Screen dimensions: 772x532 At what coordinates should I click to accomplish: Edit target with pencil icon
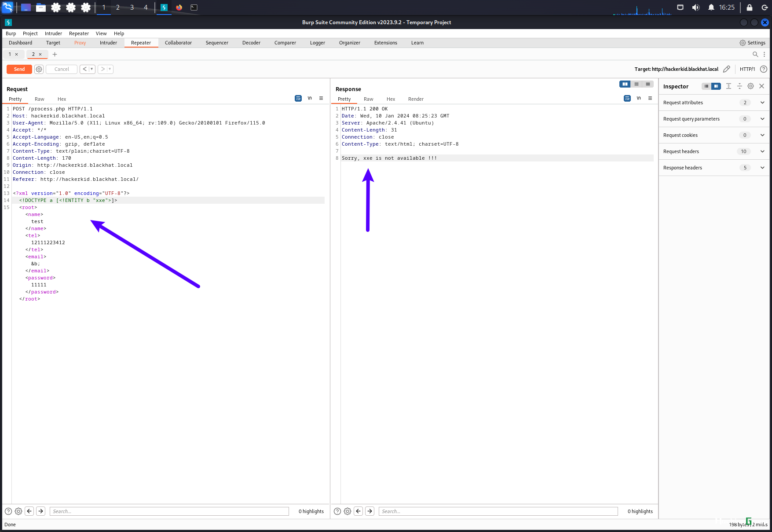point(727,69)
